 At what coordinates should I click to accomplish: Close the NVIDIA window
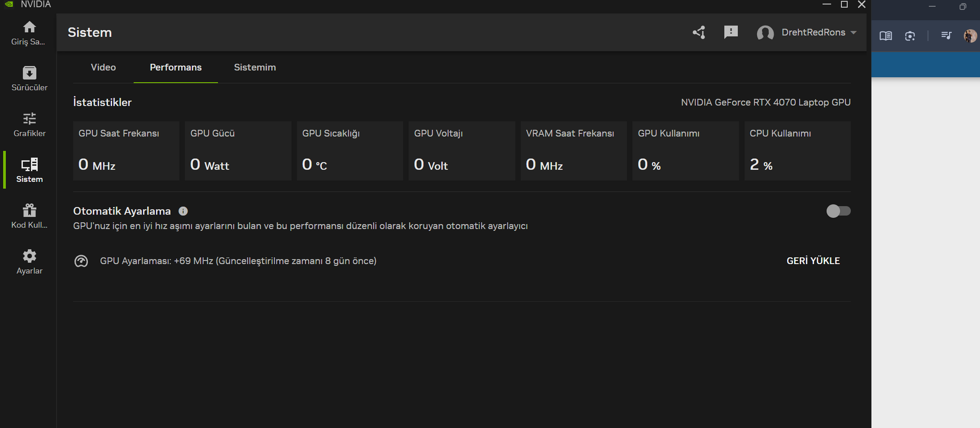click(x=862, y=4)
